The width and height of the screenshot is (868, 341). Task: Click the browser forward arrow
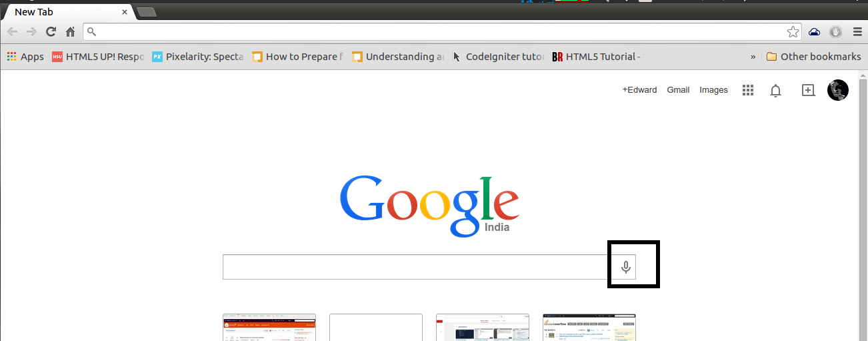pyautogui.click(x=31, y=31)
